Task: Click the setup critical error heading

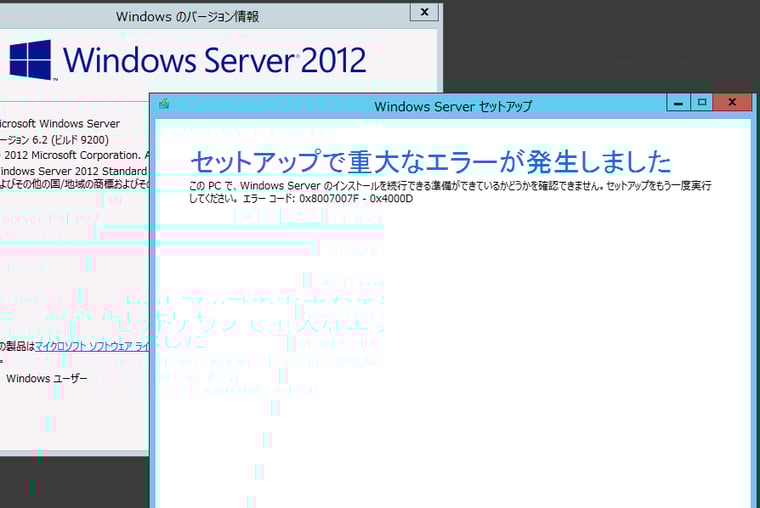Action: (431, 162)
